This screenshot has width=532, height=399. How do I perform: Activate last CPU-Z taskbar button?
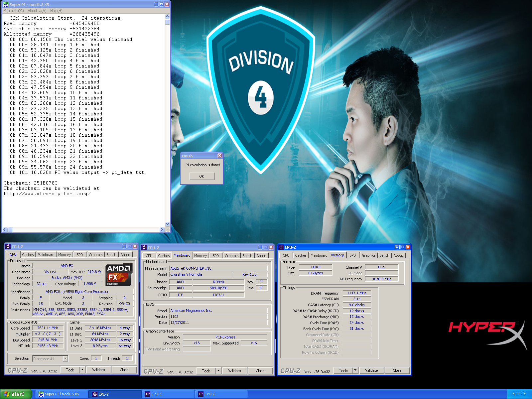pyautogui.click(x=222, y=394)
